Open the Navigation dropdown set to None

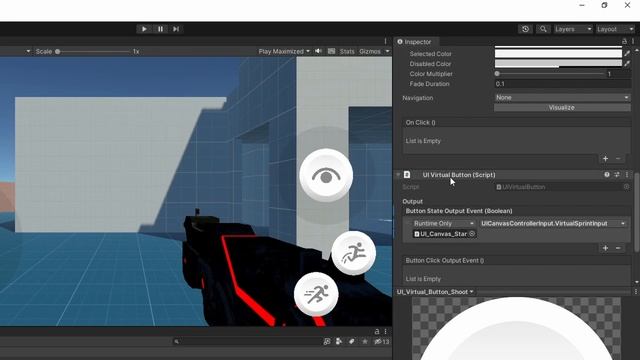[x=562, y=98]
